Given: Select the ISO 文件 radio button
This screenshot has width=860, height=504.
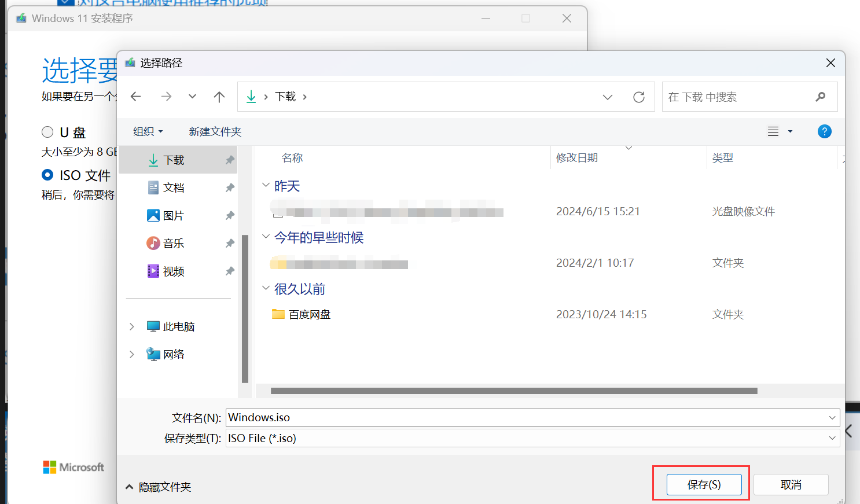Looking at the screenshot, I should tap(47, 175).
